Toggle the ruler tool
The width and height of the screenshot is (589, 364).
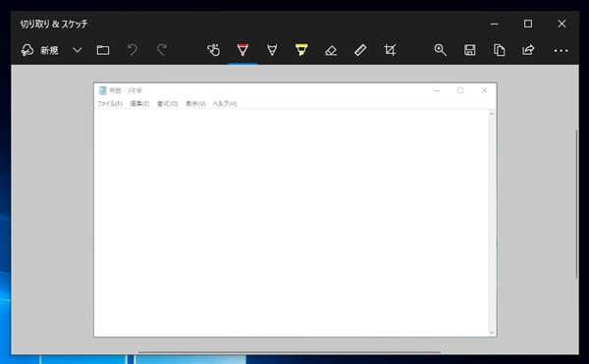(360, 50)
